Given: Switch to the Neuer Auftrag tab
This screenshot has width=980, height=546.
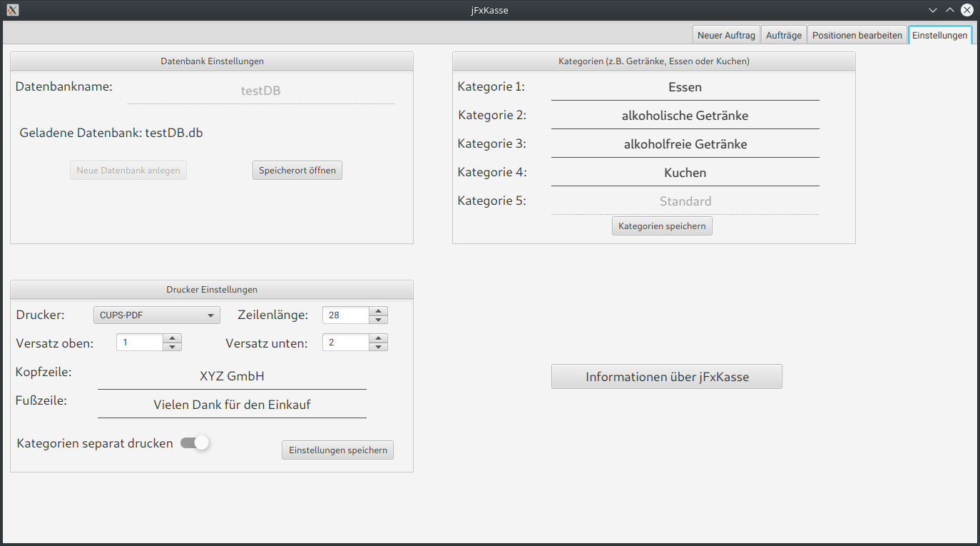Looking at the screenshot, I should [x=725, y=35].
